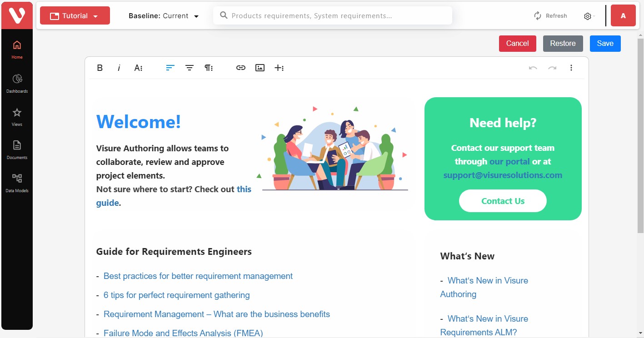Open the Tutorial project dropdown
Screen dimensions: 644x338
[75, 15]
